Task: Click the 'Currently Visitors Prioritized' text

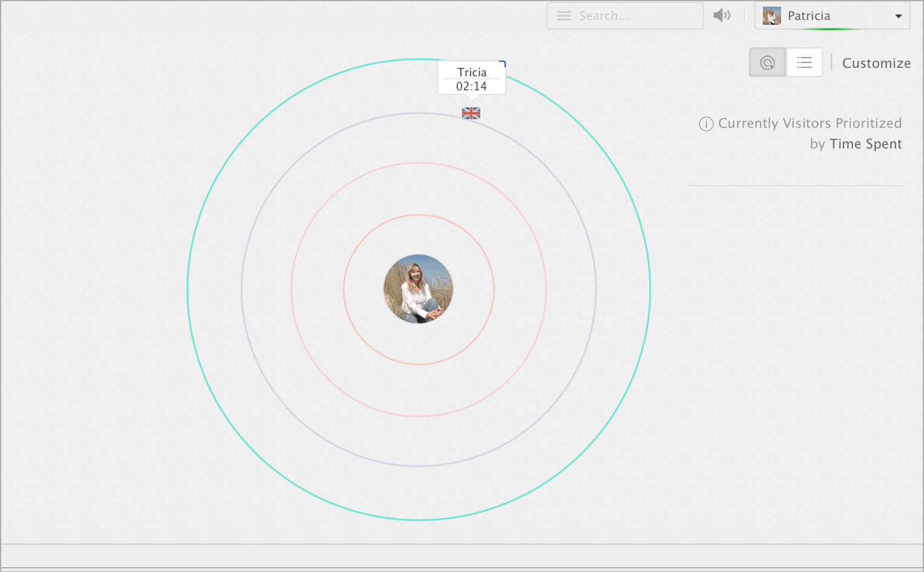Action: [810, 124]
